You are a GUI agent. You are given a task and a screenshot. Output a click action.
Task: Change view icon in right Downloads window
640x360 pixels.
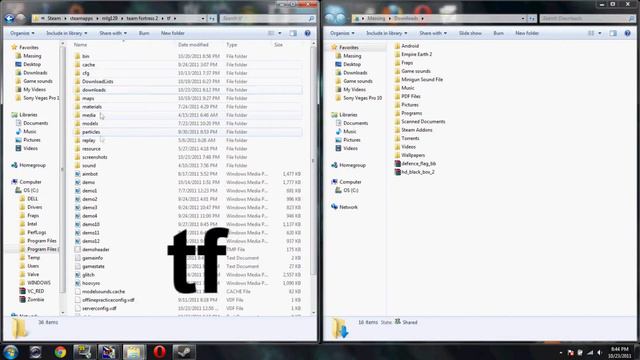point(591,33)
